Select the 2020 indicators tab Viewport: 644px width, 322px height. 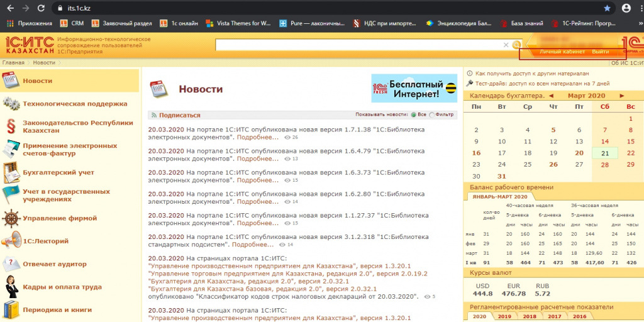[479, 316]
